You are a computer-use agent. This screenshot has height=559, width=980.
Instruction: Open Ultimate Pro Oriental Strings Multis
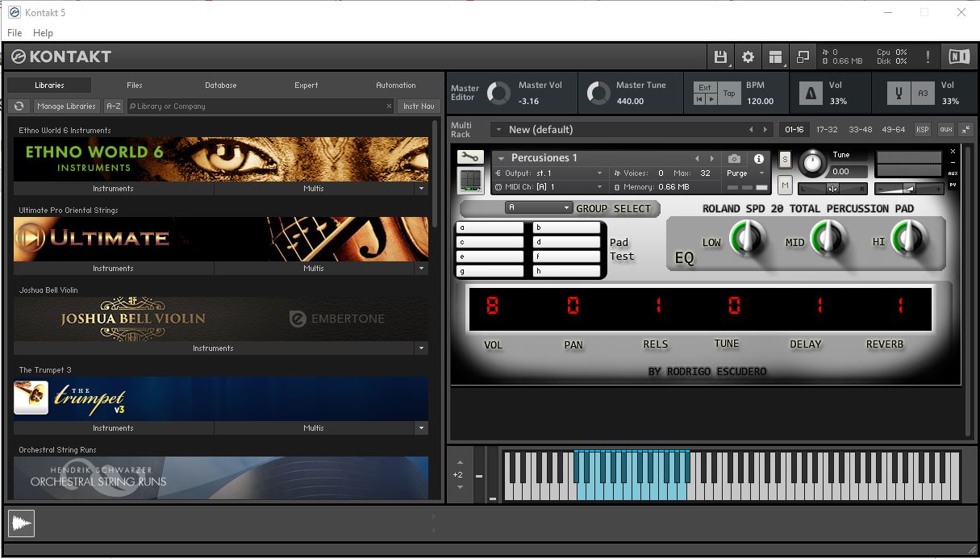coord(314,268)
